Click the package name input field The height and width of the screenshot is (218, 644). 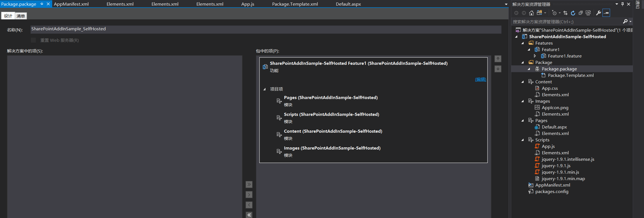tap(265, 29)
